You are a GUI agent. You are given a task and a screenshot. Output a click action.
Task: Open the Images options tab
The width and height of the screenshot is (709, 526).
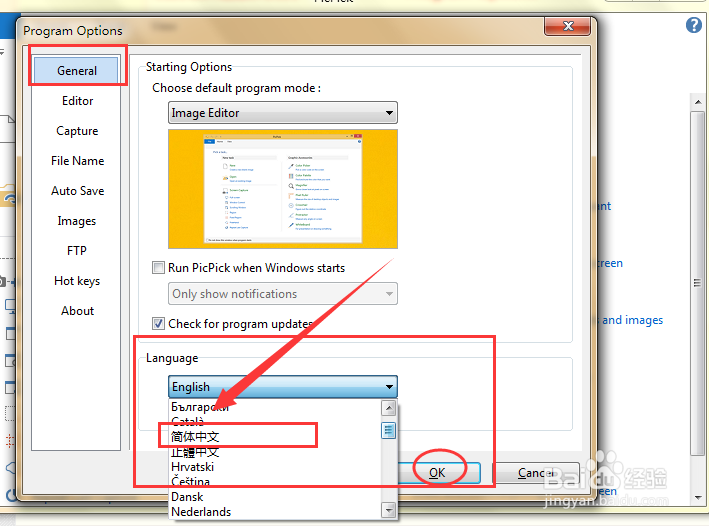coord(76,221)
